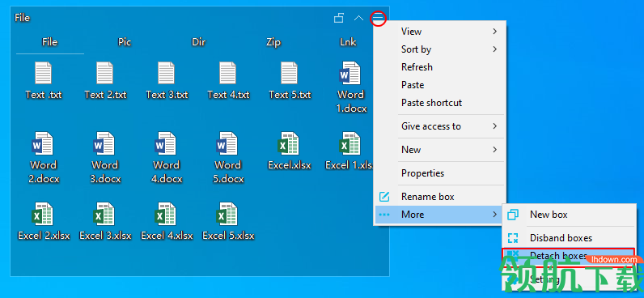
Task: Switch to the Pic tab
Action: pyautogui.click(x=125, y=42)
